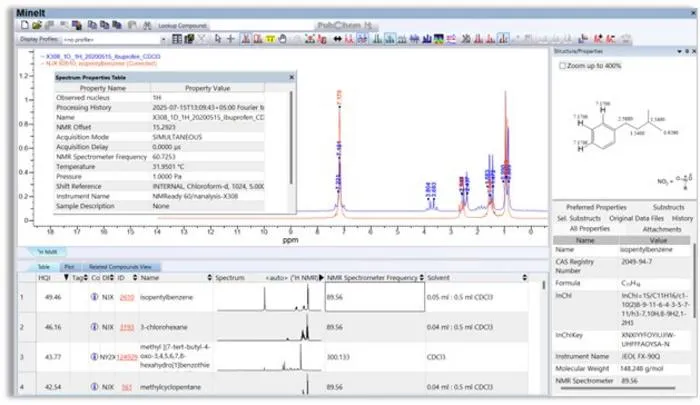Viewport: 700px width, 405px height.
Task: Close the Spectrum Properties Table
Action: coord(292,77)
